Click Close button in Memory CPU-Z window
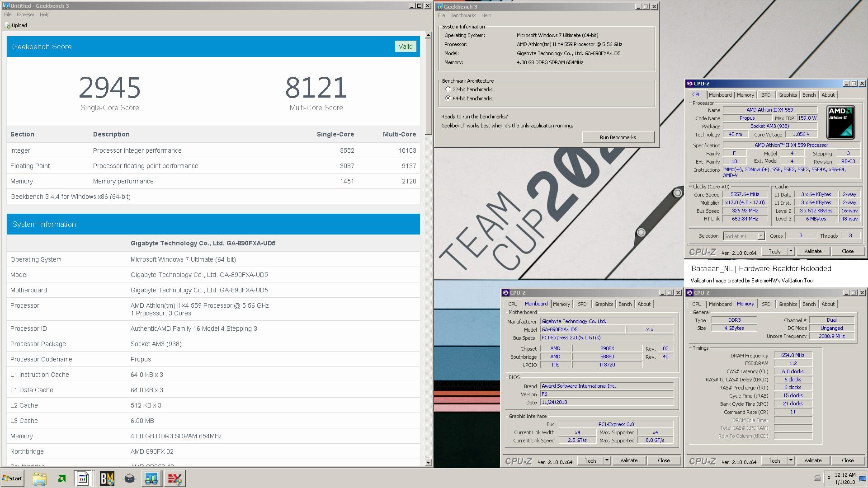868x488 pixels. [x=847, y=460]
